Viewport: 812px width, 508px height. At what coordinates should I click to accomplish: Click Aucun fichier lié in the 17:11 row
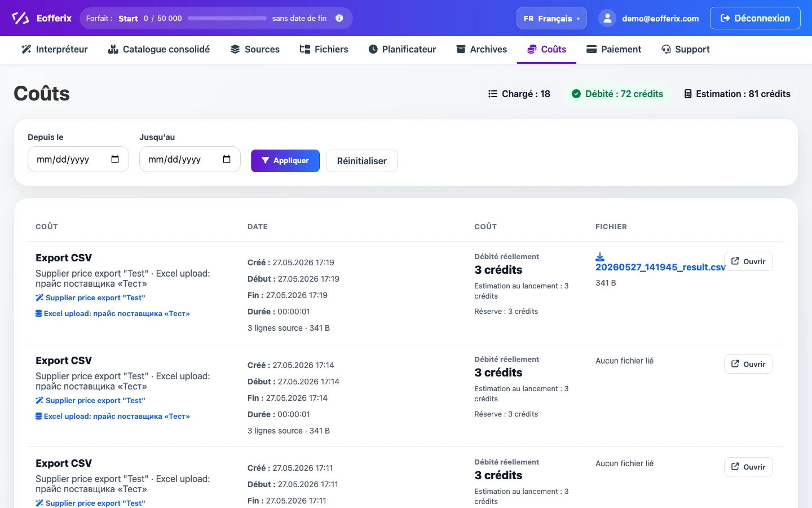pos(625,463)
